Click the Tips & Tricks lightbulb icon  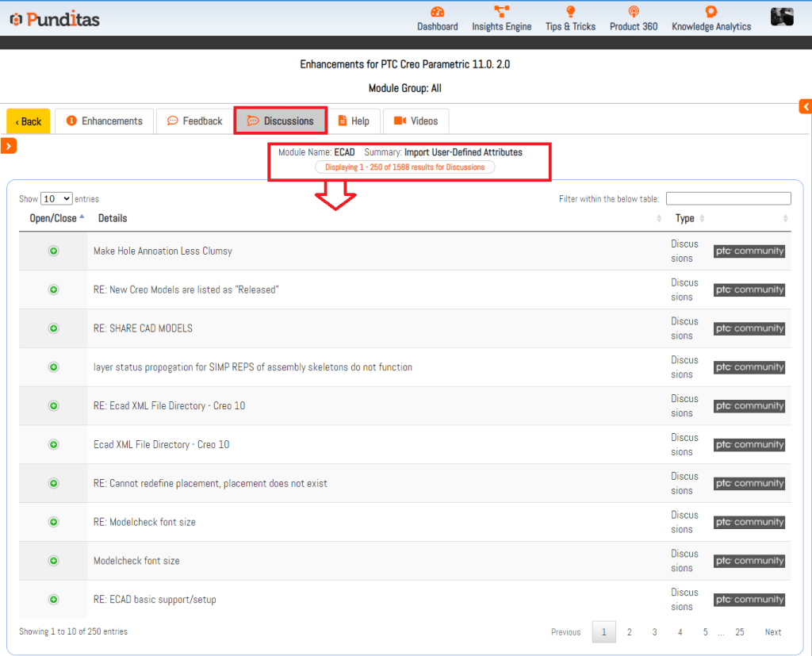click(570, 12)
